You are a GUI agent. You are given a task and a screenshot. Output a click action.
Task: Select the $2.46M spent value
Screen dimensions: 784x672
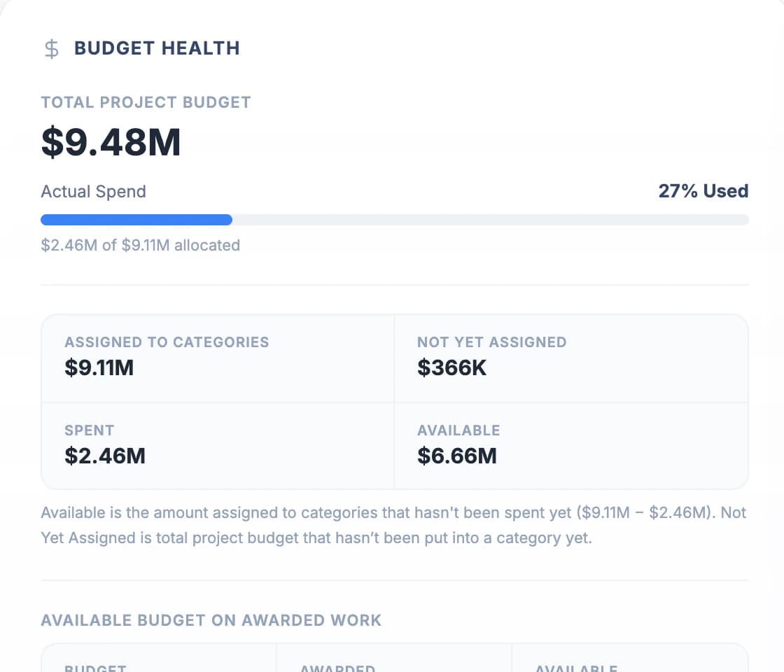point(105,456)
